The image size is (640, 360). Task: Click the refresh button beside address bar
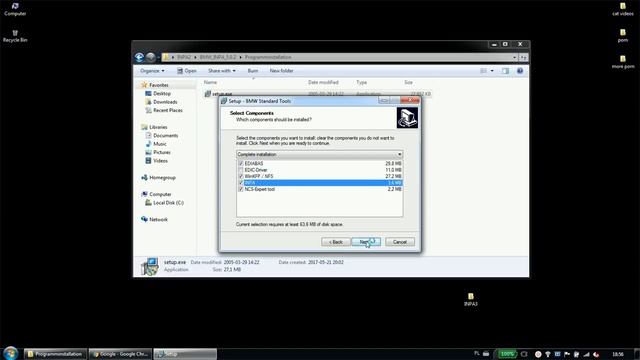pos(524,57)
